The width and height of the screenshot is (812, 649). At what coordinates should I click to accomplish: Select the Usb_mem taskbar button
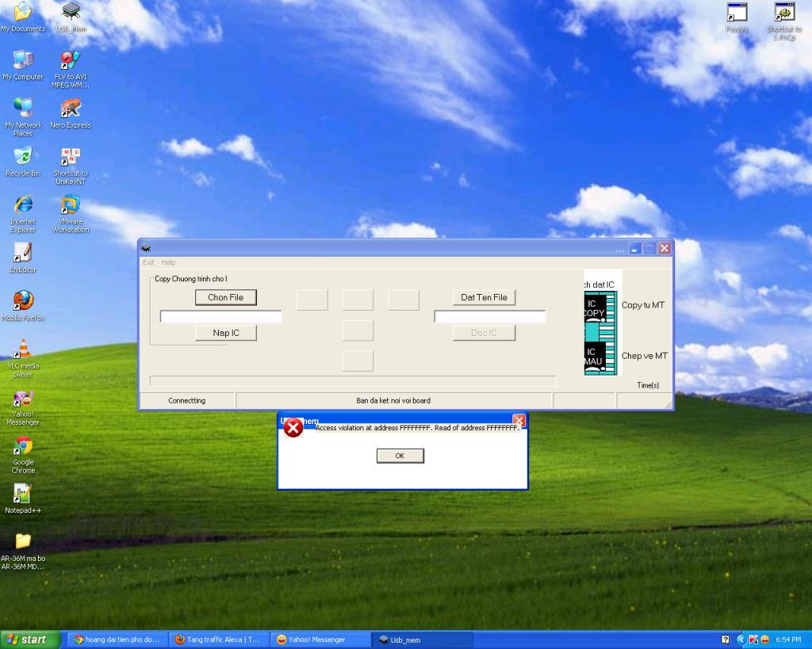pyautogui.click(x=422, y=639)
